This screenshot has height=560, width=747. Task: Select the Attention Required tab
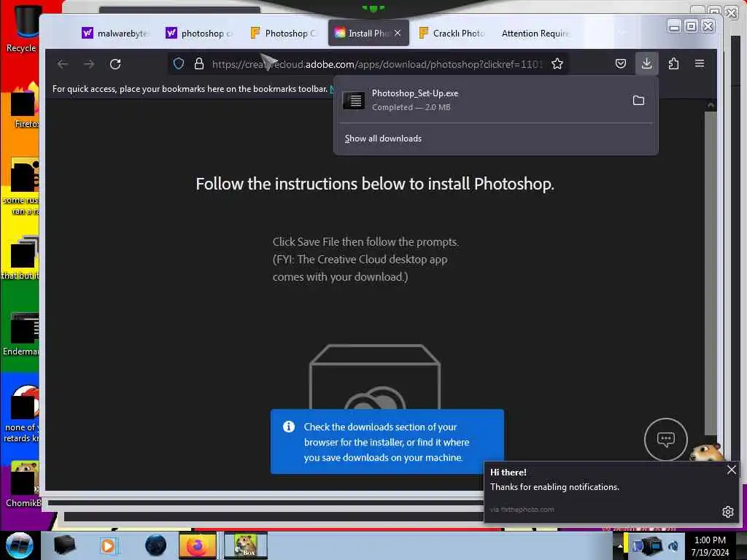(x=535, y=34)
